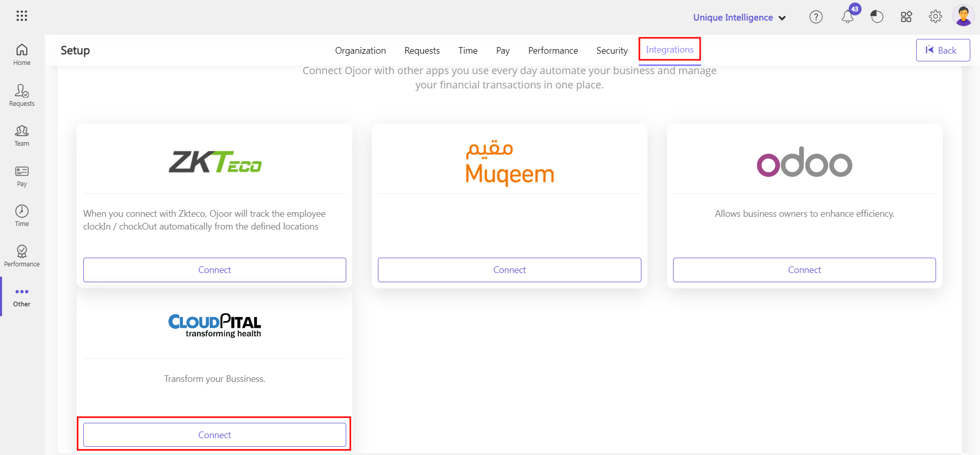Viewport: 980px width, 455px height.
Task: Open the Pay section in sidebar
Action: tap(22, 176)
